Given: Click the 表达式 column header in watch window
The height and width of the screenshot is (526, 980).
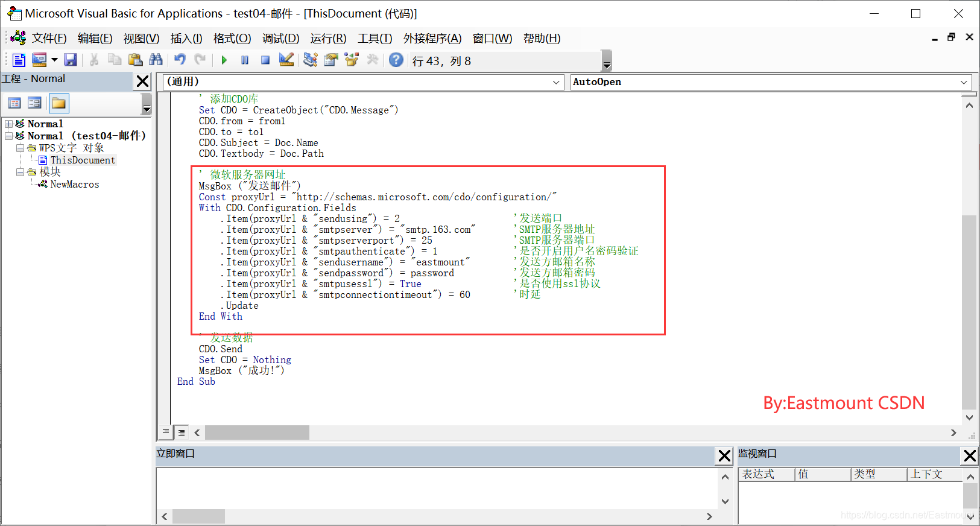Looking at the screenshot, I should (x=766, y=474).
